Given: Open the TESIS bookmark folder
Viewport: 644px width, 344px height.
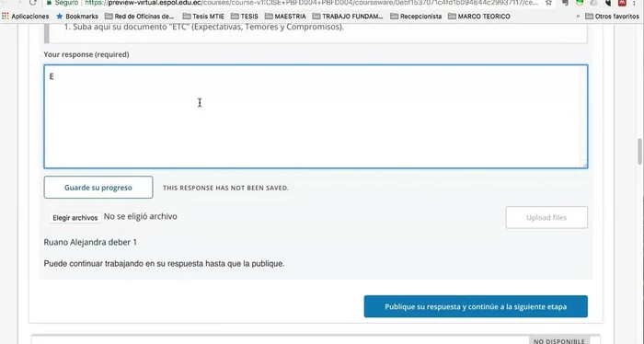Looking at the screenshot, I should pos(245,17).
